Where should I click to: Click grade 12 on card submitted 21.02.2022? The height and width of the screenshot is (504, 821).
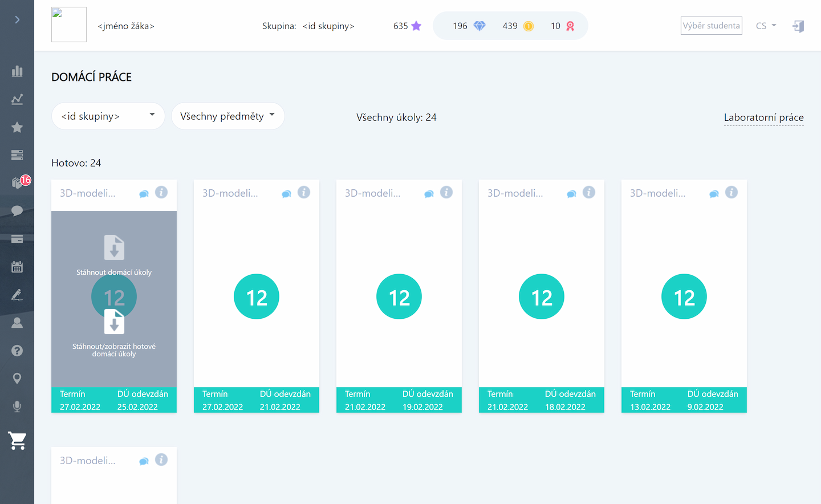coord(257,296)
